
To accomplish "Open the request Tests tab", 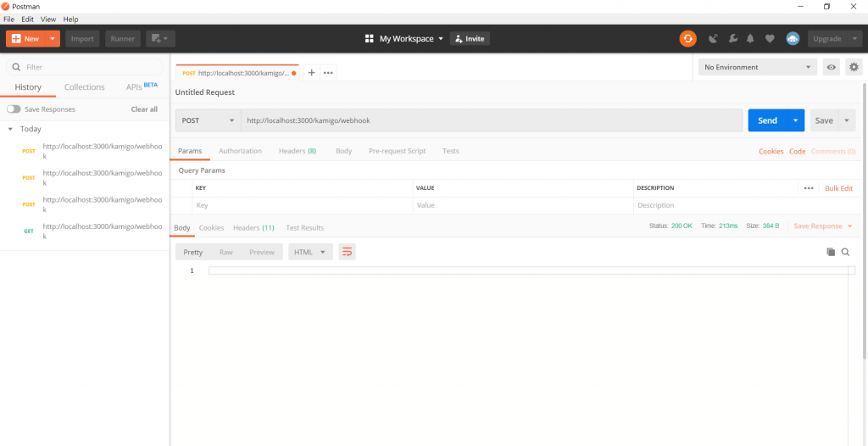I will click(451, 151).
